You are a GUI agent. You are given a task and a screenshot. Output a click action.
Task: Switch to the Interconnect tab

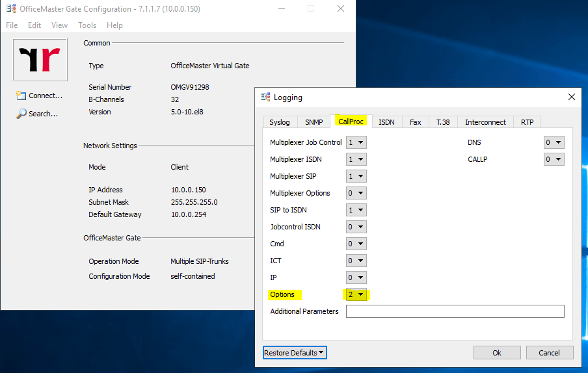tap(485, 122)
